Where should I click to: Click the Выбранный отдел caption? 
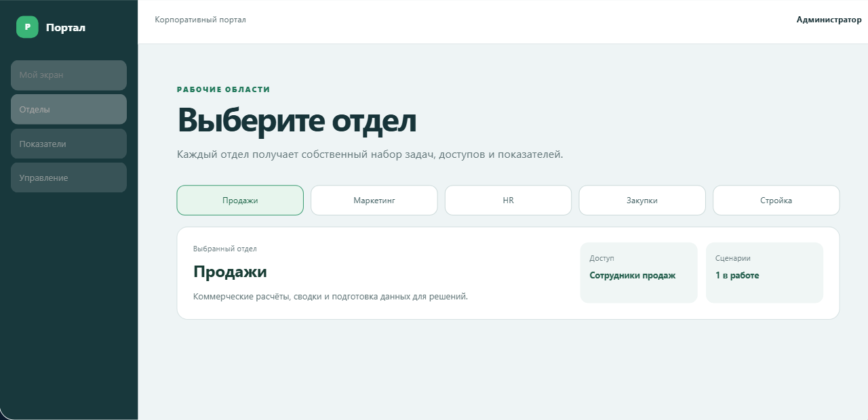point(225,249)
